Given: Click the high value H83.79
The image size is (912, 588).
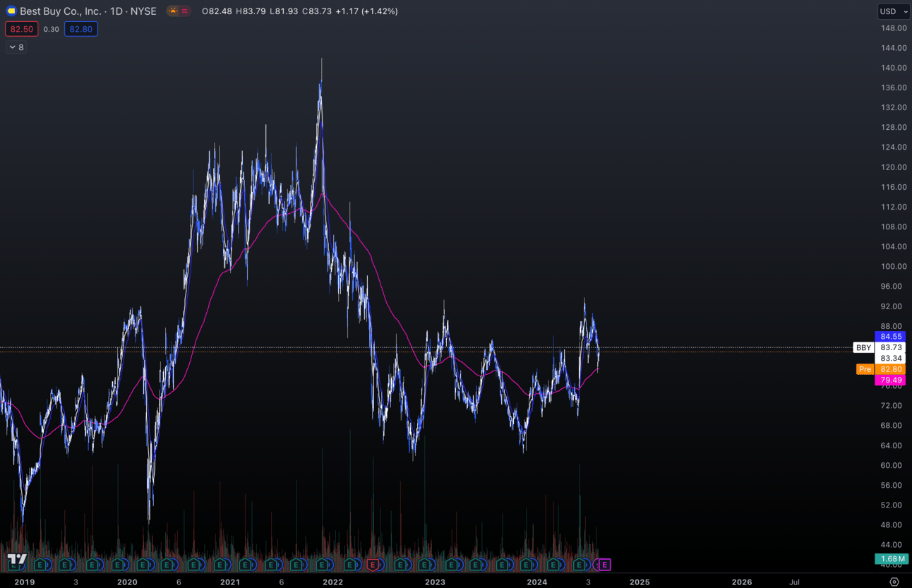Looking at the screenshot, I should [x=251, y=11].
